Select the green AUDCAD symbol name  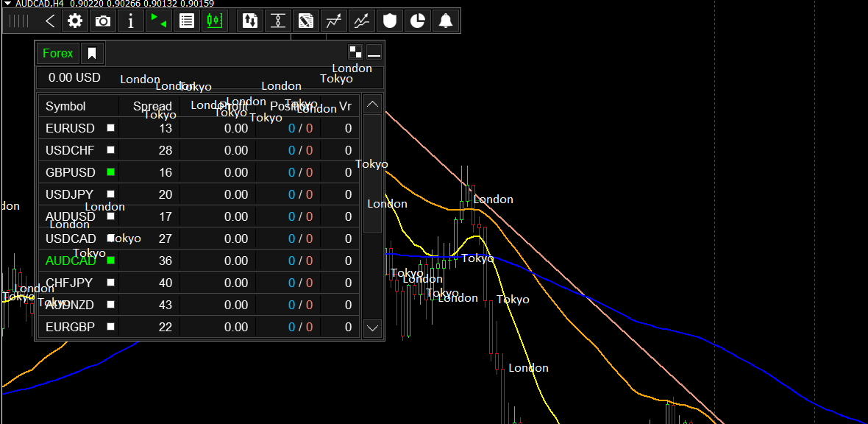71,261
